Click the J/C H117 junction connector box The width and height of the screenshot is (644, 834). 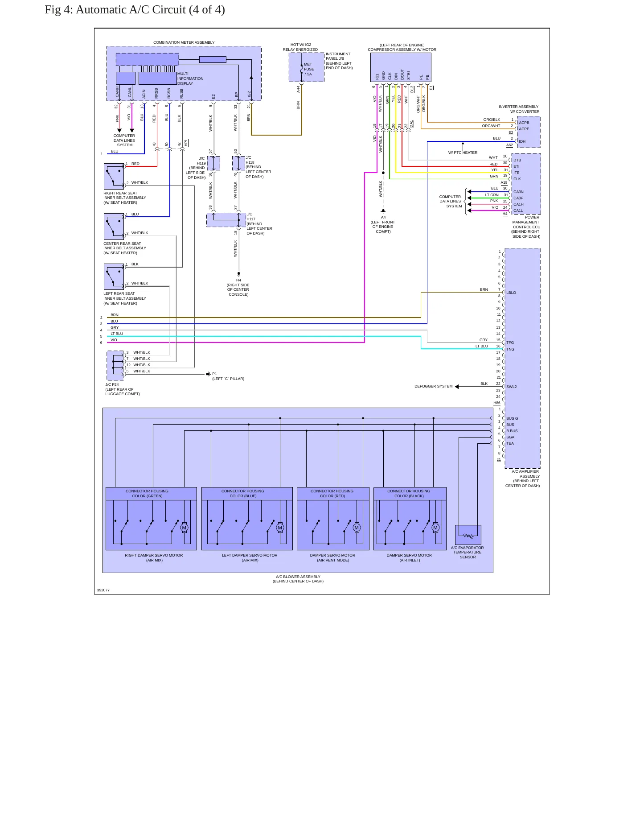tap(226, 220)
